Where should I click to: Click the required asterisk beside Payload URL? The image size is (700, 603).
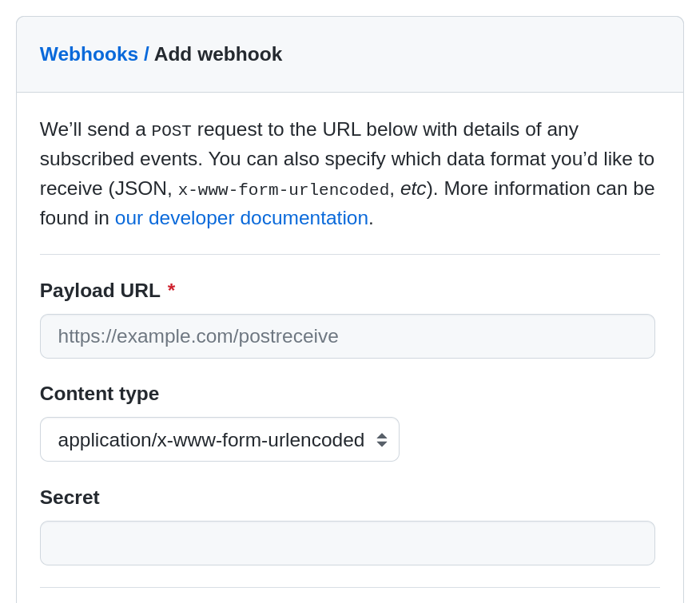171,290
